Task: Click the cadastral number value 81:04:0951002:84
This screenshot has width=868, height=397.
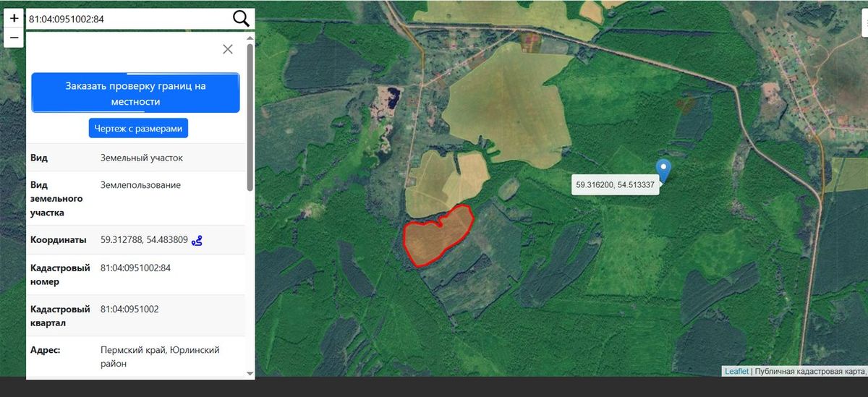Action: pos(135,268)
